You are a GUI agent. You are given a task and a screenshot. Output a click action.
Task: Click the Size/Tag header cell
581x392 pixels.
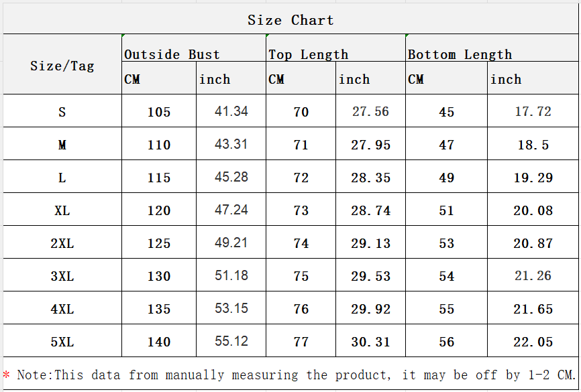point(62,64)
